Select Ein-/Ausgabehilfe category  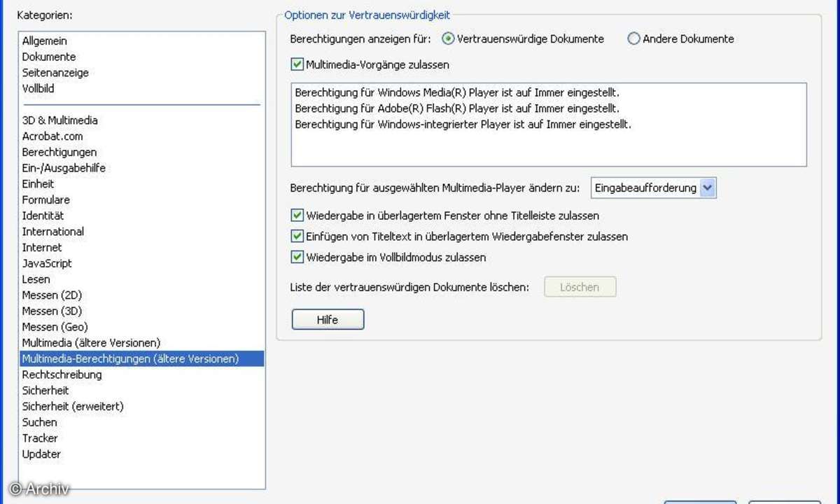point(64,168)
